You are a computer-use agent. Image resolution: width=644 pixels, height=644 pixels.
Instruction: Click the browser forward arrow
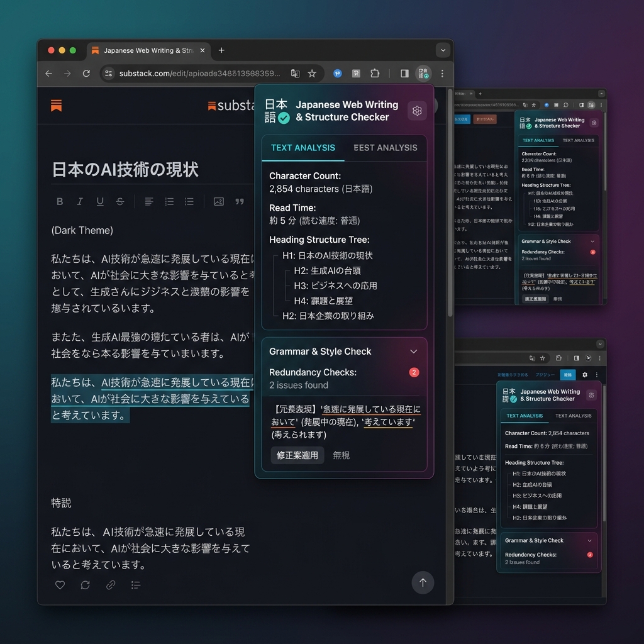point(67,74)
